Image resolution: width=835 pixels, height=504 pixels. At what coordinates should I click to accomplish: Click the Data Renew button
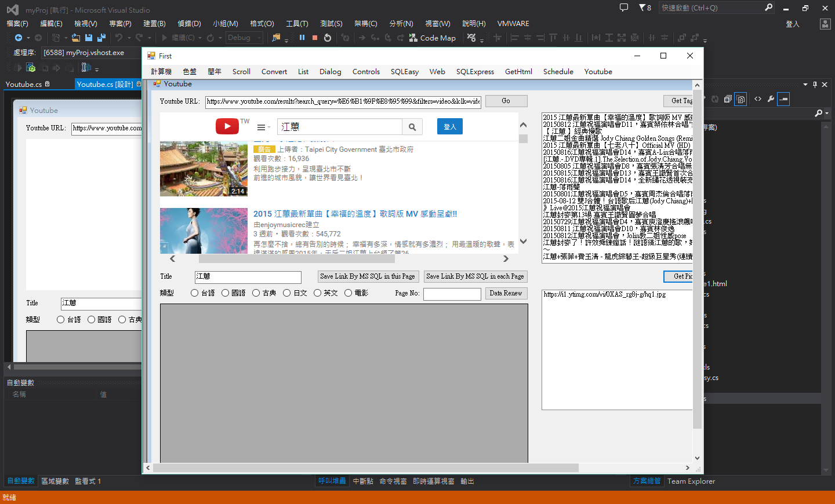click(x=506, y=294)
